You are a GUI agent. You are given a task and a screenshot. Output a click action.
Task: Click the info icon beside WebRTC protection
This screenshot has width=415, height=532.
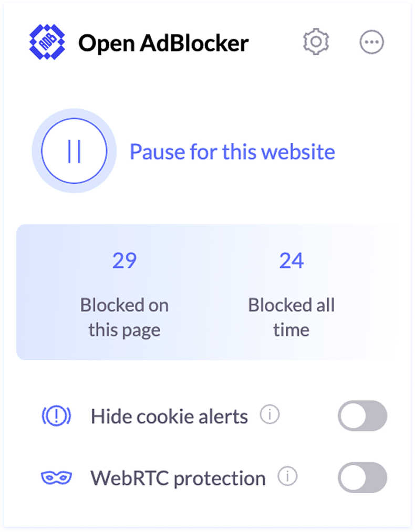(x=288, y=476)
